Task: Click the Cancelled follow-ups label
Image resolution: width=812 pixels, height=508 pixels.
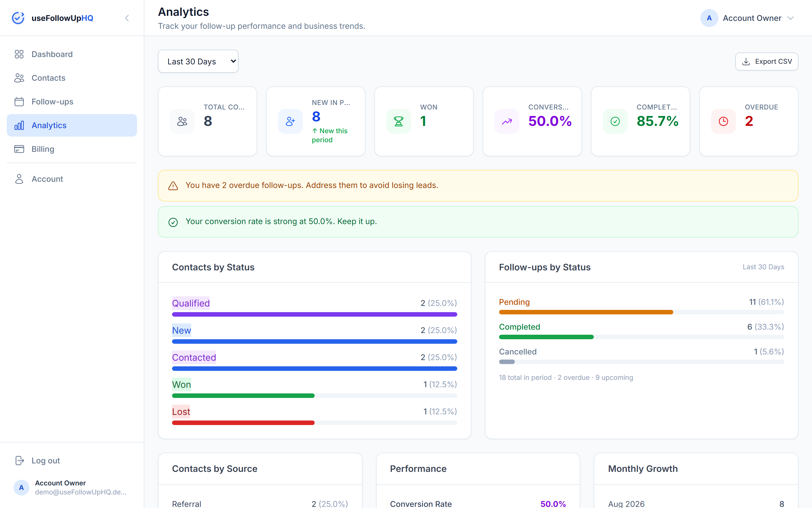Action: [x=518, y=352]
